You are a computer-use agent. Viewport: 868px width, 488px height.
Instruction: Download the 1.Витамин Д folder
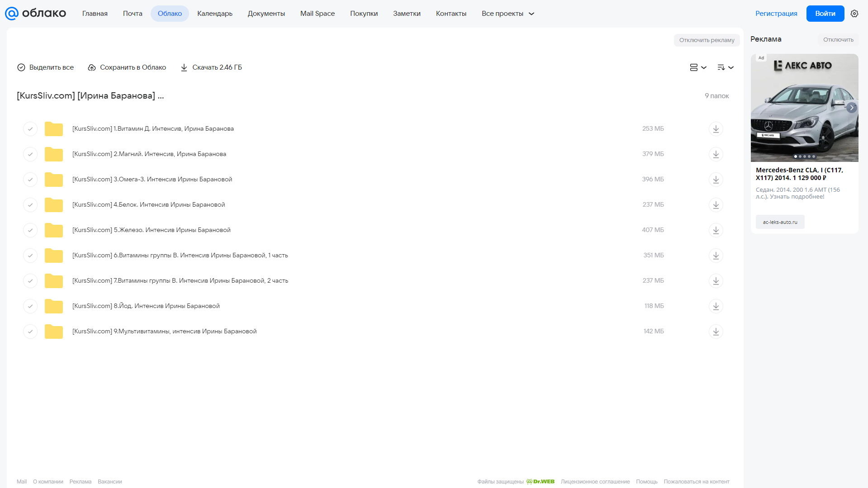[716, 129]
